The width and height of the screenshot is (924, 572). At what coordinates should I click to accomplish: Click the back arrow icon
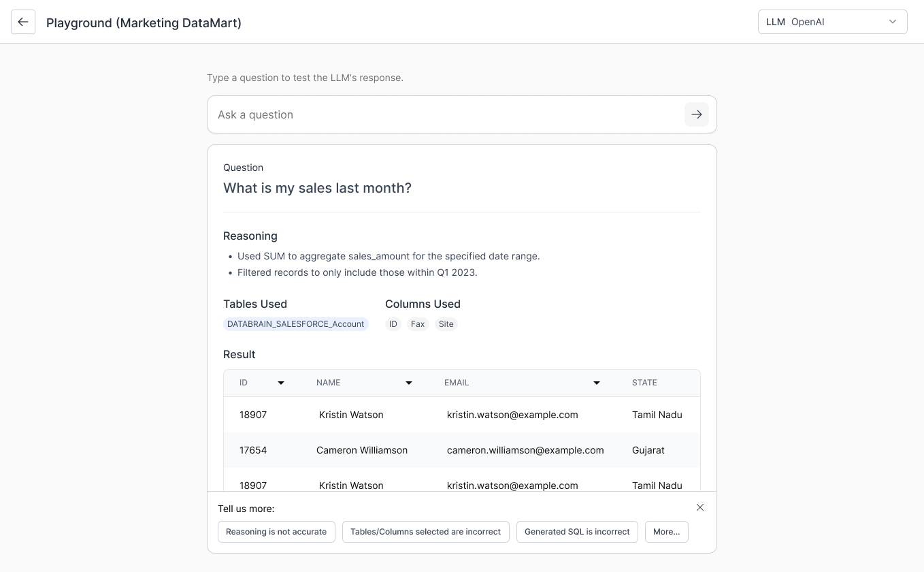(x=23, y=22)
